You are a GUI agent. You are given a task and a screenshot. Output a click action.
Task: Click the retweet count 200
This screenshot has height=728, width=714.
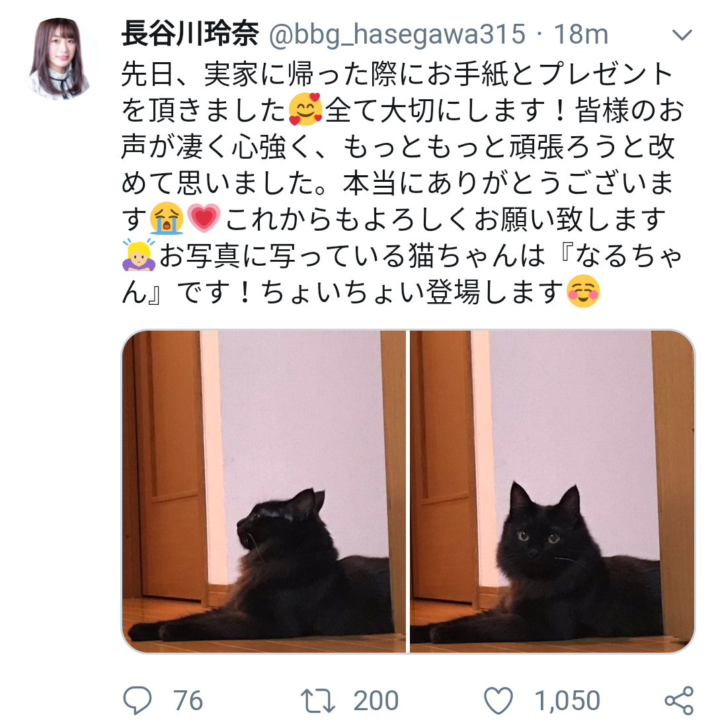click(376, 700)
